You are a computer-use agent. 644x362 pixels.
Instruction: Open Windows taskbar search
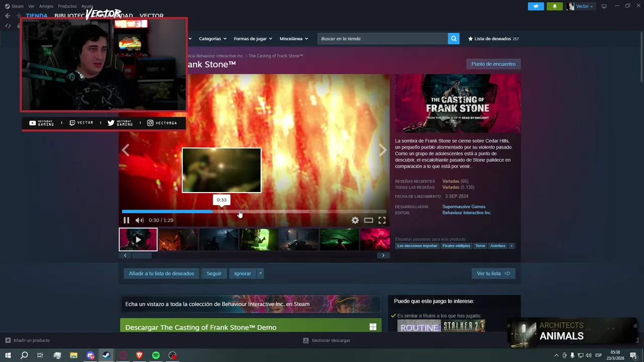24,355
